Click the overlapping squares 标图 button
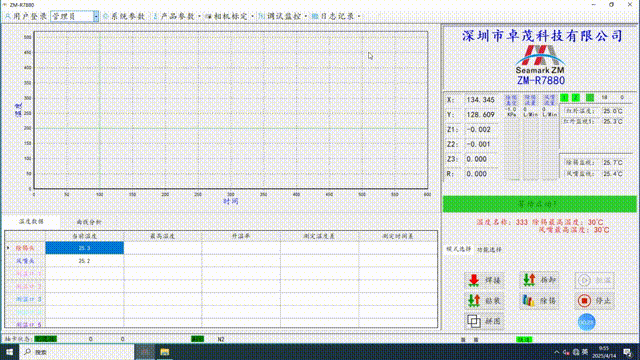The width and height of the screenshot is (640, 360). (484, 321)
